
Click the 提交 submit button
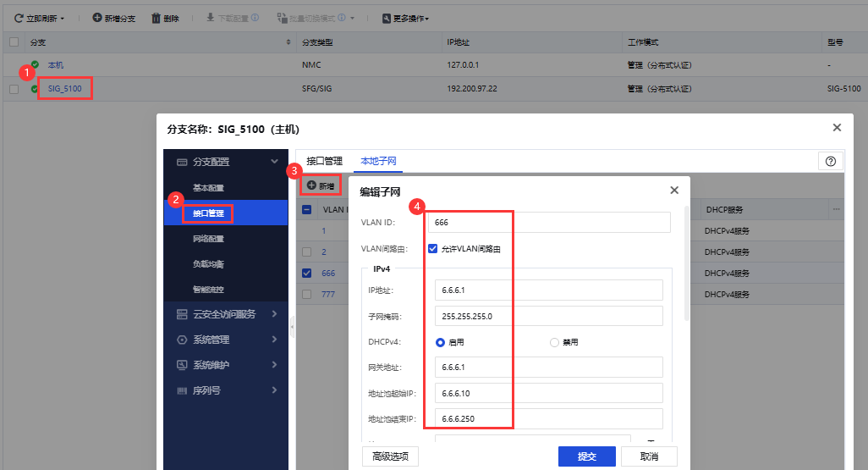586,456
